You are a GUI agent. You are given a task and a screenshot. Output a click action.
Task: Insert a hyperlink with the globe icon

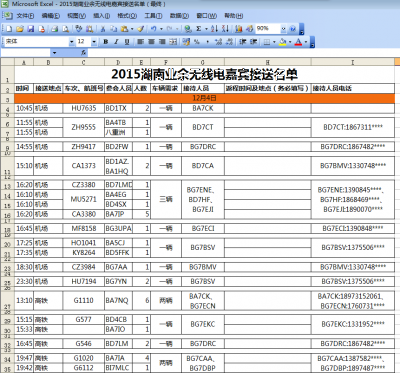point(188,29)
